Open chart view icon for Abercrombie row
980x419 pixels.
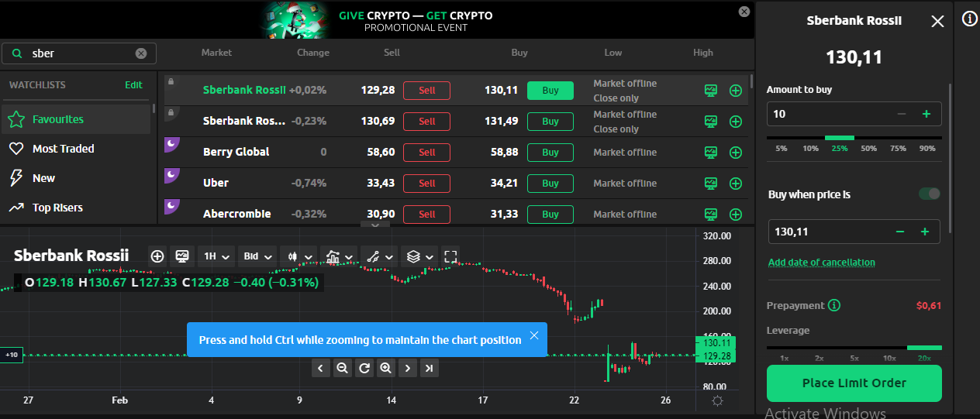711,215
